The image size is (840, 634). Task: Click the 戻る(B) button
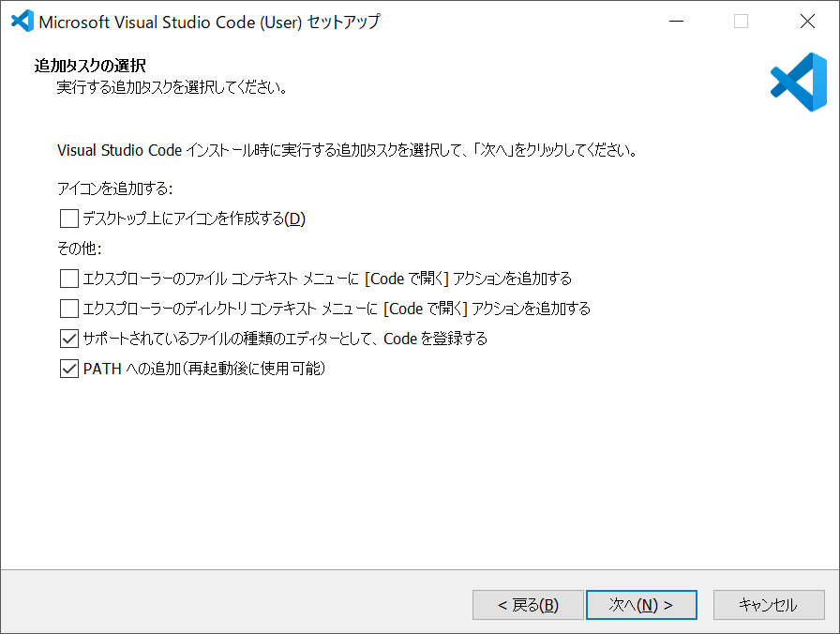(528, 605)
